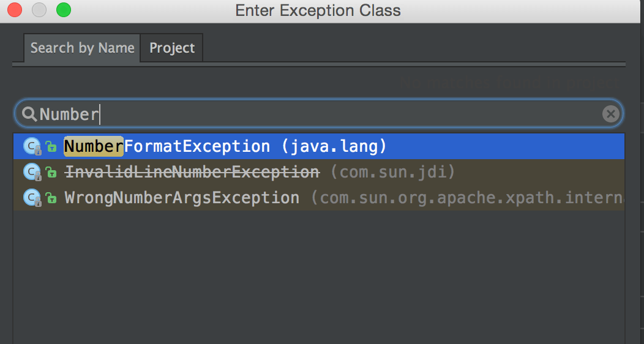Click the (com.sun.jdi) package label
The image size is (644, 344).
click(x=393, y=173)
